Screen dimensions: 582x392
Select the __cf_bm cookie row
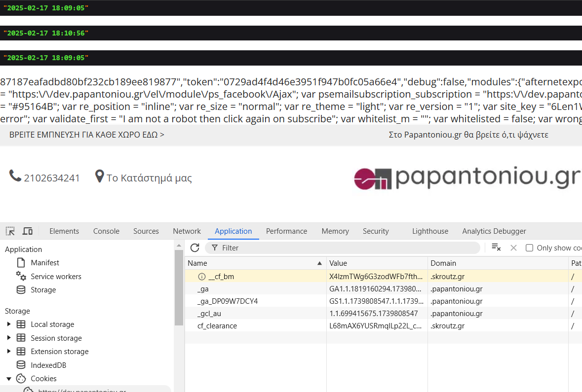click(x=384, y=276)
